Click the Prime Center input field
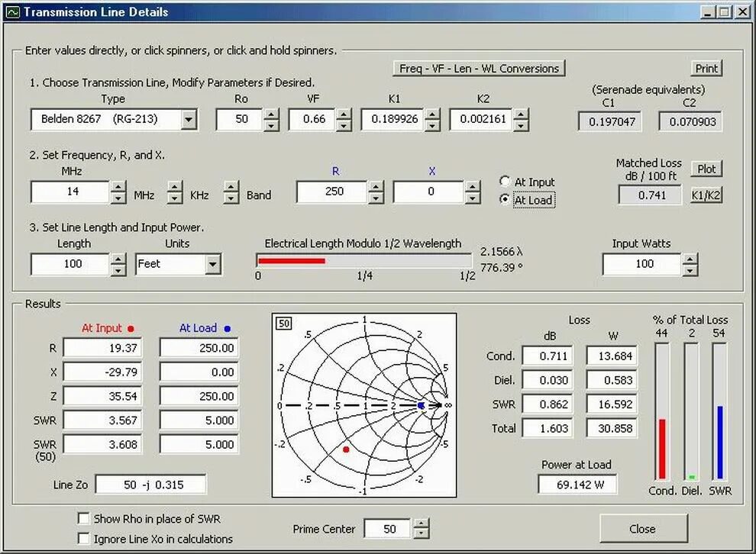The height and width of the screenshot is (554, 756). (389, 529)
